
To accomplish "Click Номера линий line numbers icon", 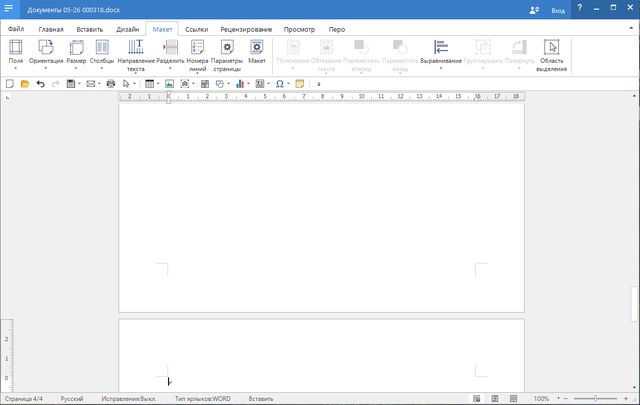I will coord(198,54).
